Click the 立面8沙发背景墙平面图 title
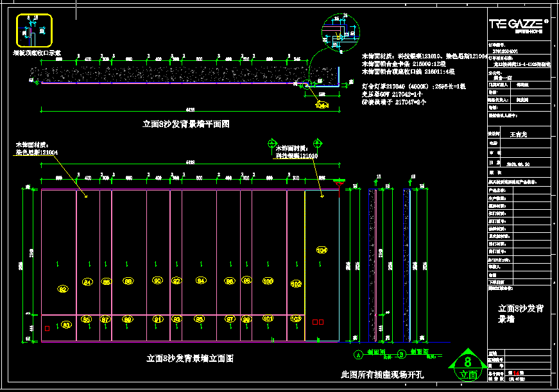559x392 pixels. (185, 124)
